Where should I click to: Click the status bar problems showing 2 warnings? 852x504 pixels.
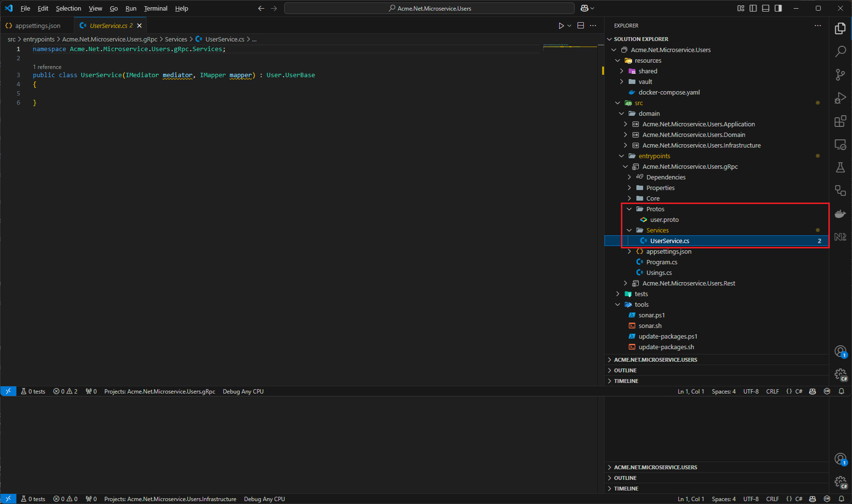pos(65,391)
